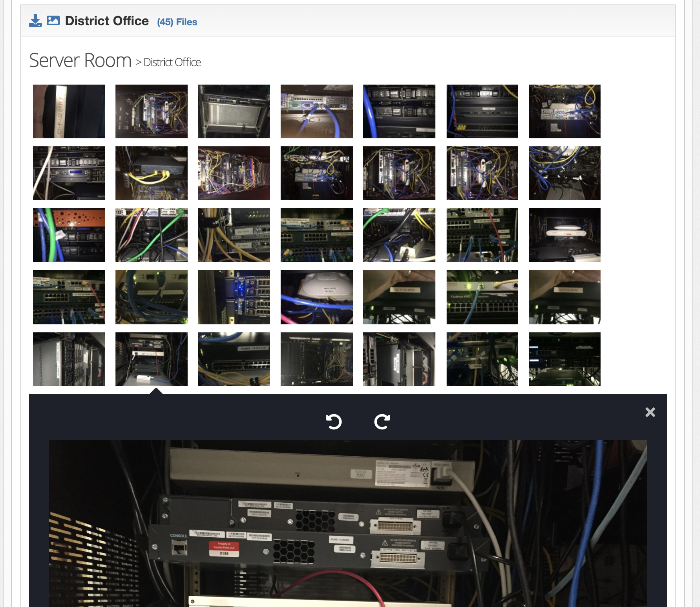The width and height of the screenshot is (700, 607).
Task: Open the ceiling-mounted access point thumbnail
Action: point(316,297)
